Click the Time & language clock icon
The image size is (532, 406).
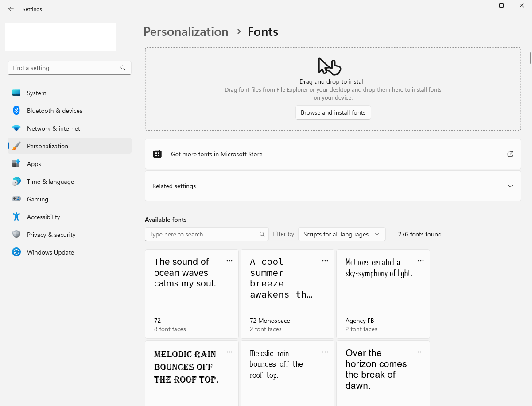click(x=16, y=182)
